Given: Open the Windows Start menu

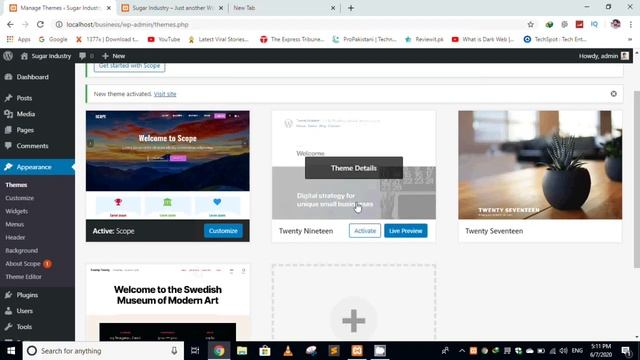Looking at the screenshot, I should point(11,351).
